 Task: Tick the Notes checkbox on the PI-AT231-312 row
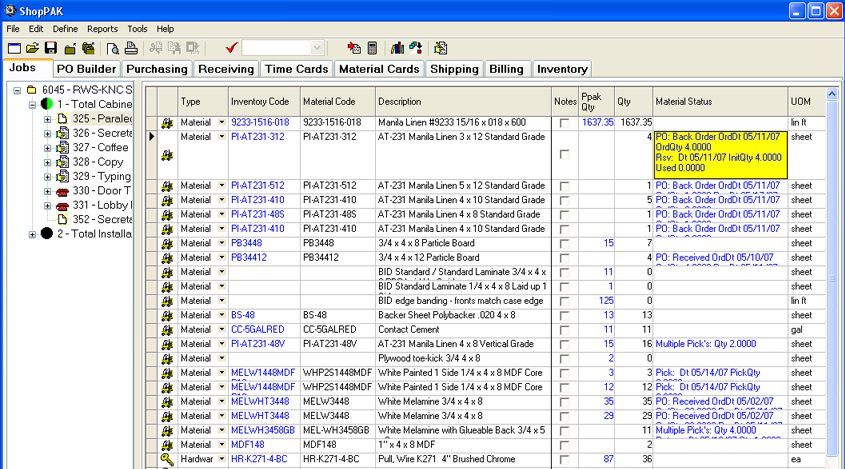click(564, 154)
